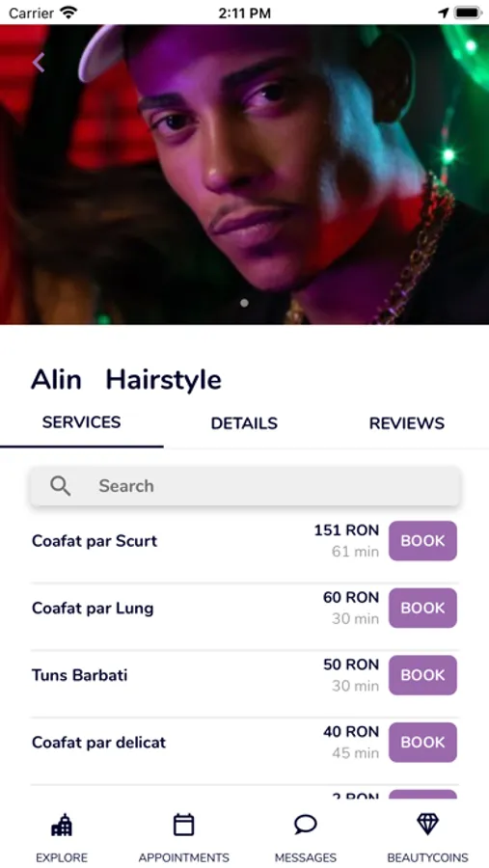Tap the Wi-Fi status icon
The width and height of the screenshot is (489, 868).
point(69,13)
